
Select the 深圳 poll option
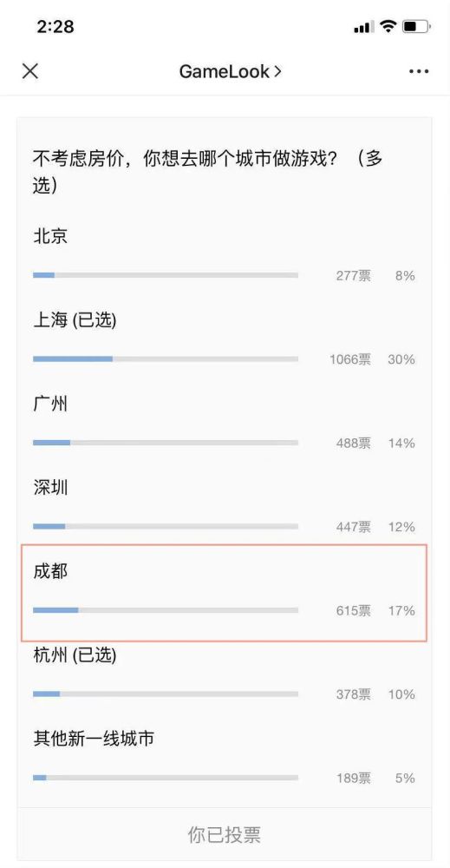pos(224,507)
